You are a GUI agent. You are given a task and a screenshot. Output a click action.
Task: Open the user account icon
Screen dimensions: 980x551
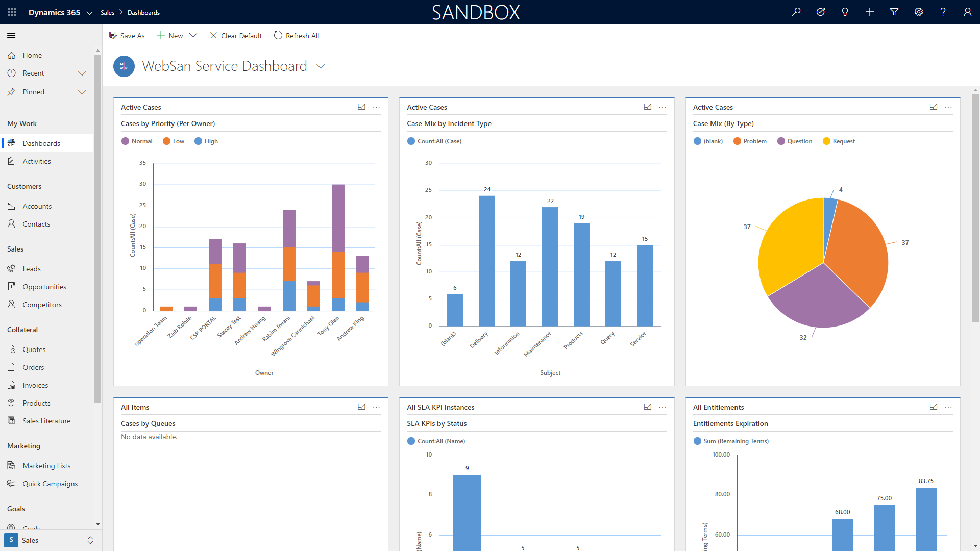[x=968, y=12]
